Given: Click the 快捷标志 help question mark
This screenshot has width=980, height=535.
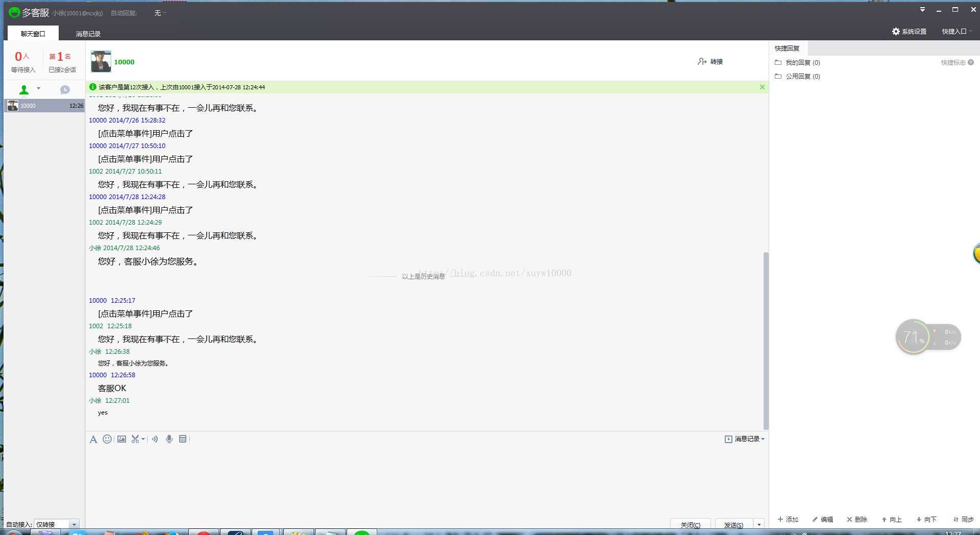Looking at the screenshot, I should [971, 62].
